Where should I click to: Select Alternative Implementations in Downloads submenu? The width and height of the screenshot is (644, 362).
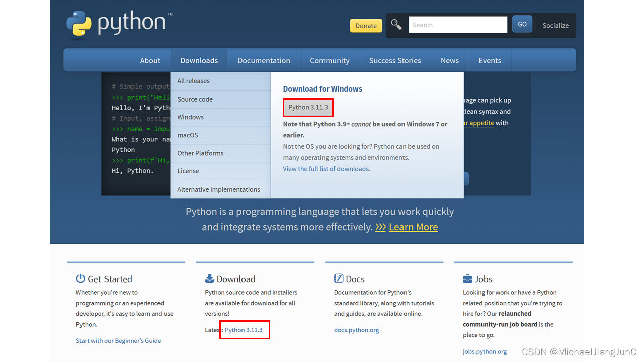pyautogui.click(x=220, y=190)
